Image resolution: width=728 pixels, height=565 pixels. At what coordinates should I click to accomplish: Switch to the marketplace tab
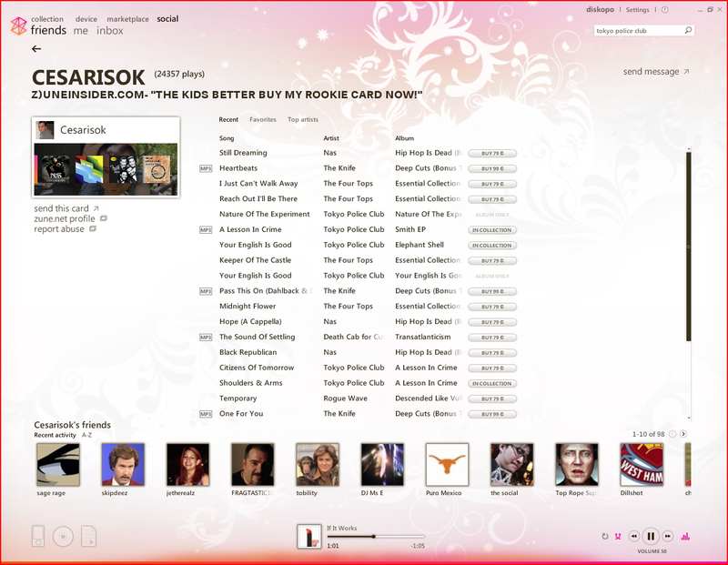127,19
